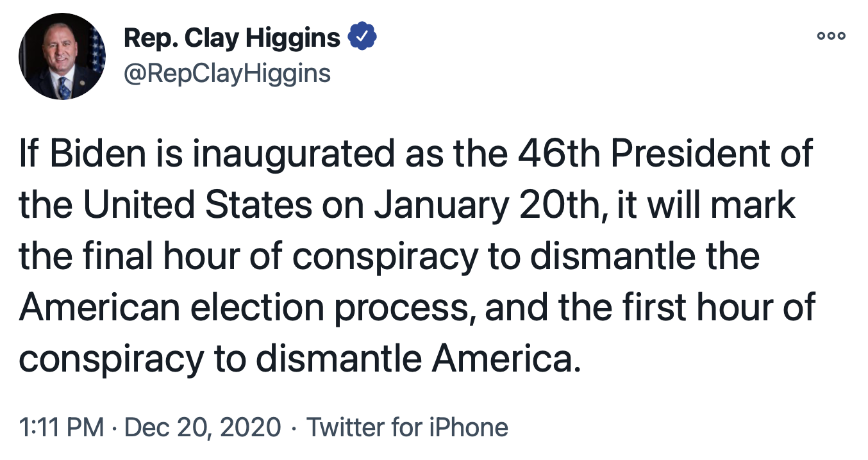Open the Twitter for iPhone source link
The width and height of the screenshot is (868, 460).
408,427
